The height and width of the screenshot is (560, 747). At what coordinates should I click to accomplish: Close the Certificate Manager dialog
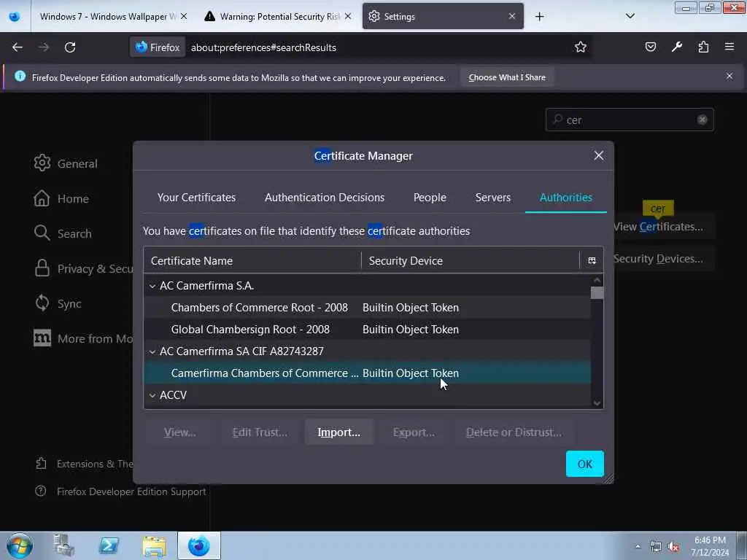pos(599,156)
